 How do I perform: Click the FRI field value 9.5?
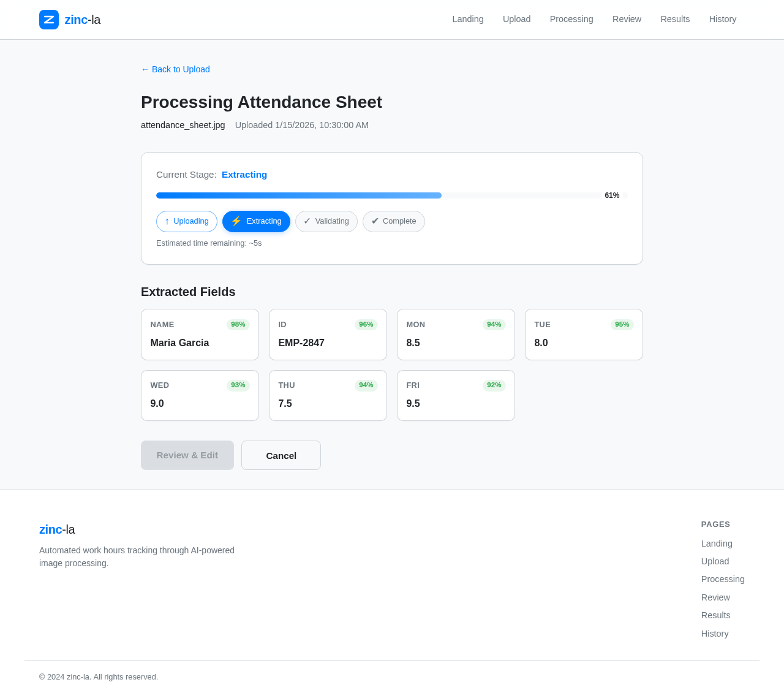(413, 404)
